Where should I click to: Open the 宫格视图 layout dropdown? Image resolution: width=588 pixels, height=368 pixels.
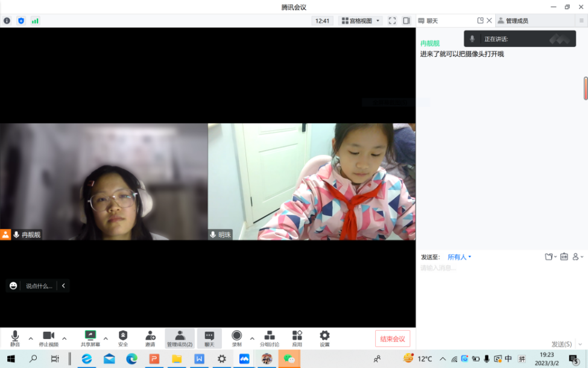click(x=361, y=21)
